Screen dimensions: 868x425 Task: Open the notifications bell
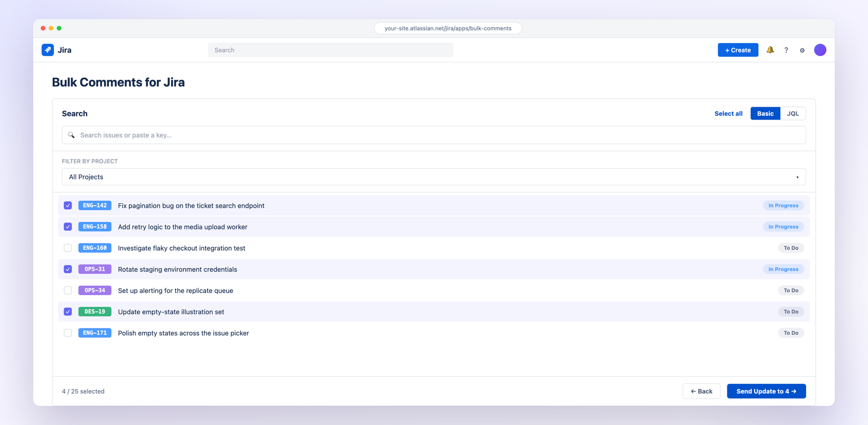click(770, 50)
